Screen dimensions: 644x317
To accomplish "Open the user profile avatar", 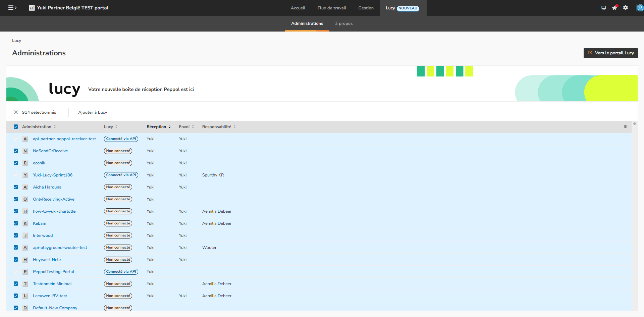I will click(x=640, y=8).
